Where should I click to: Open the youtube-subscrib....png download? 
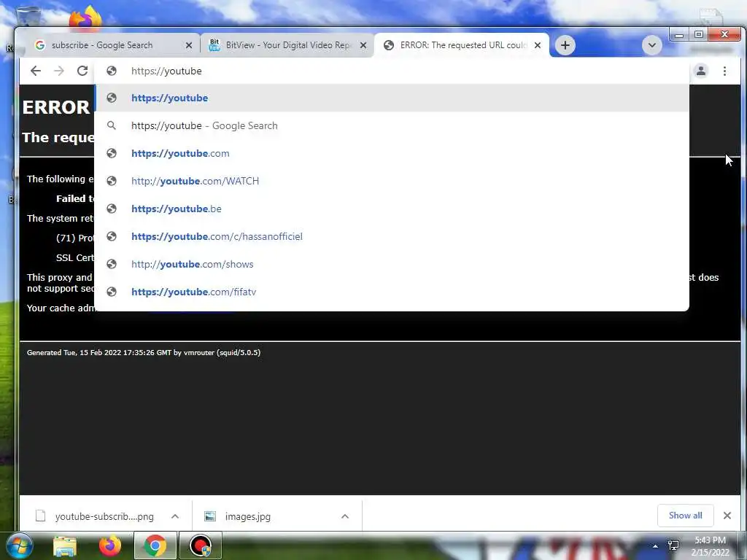96,516
